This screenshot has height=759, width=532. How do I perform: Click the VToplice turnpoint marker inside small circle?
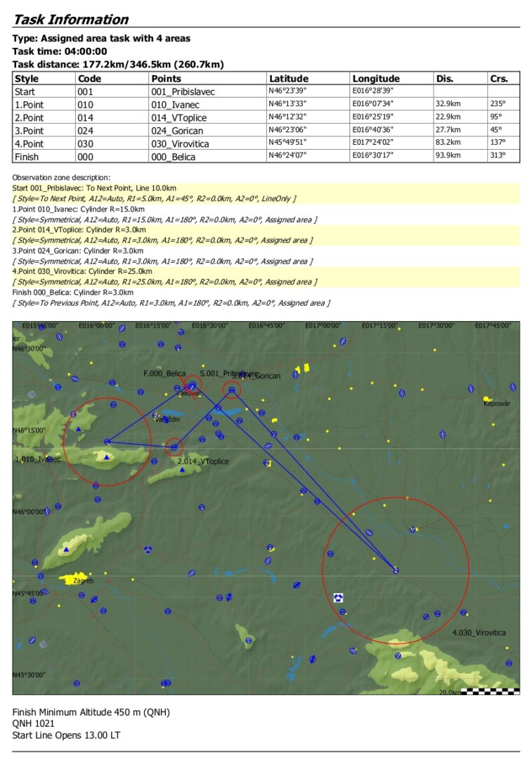tap(175, 447)
